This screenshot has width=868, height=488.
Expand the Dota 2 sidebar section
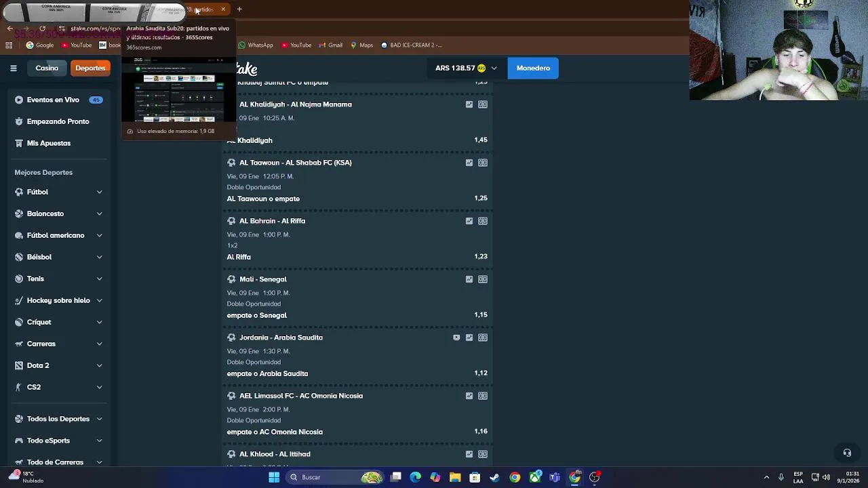[x=99, y=365]
